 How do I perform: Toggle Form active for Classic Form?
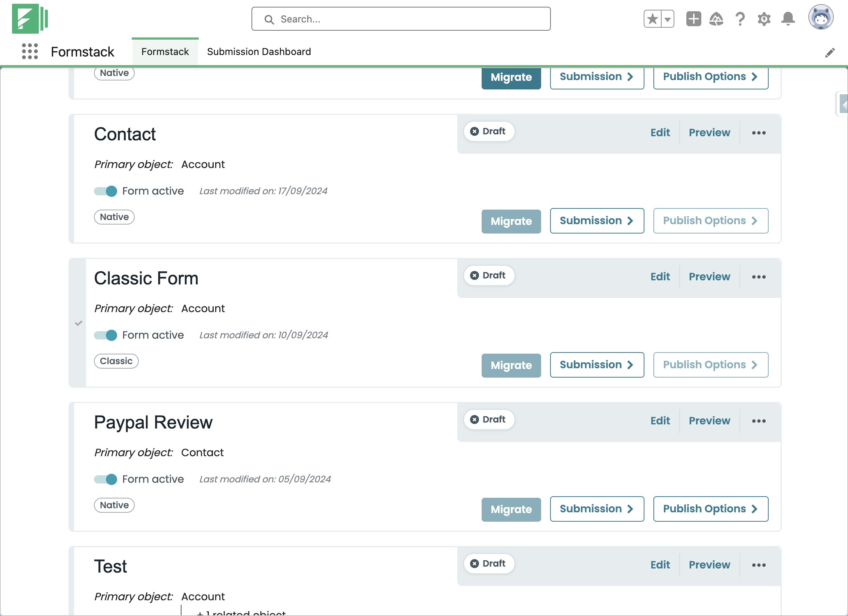[x=106, y=335]
